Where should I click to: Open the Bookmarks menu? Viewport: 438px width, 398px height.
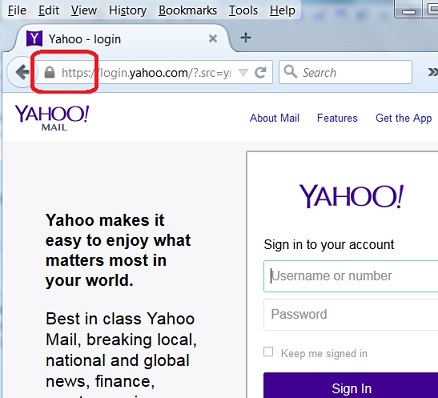point(188,10)
